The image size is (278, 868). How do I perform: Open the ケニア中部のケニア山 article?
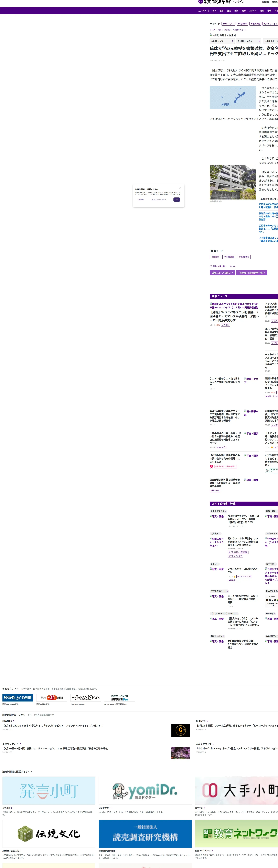click(x=225, y=382)
